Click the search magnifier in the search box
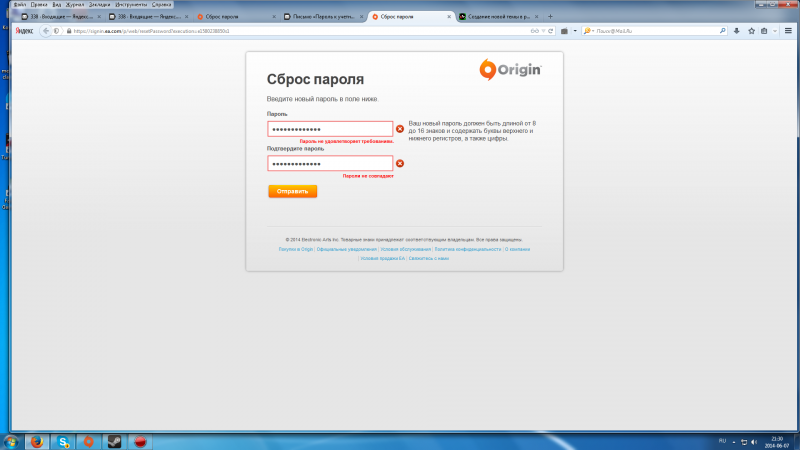The height and width of the screenshot is (450, 800). [722, 31]
